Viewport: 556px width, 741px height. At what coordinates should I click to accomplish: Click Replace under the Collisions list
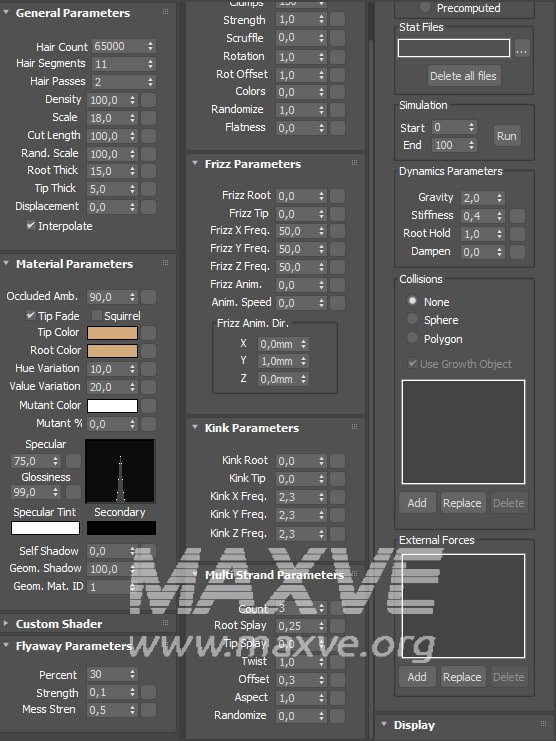tap(462, 503)
